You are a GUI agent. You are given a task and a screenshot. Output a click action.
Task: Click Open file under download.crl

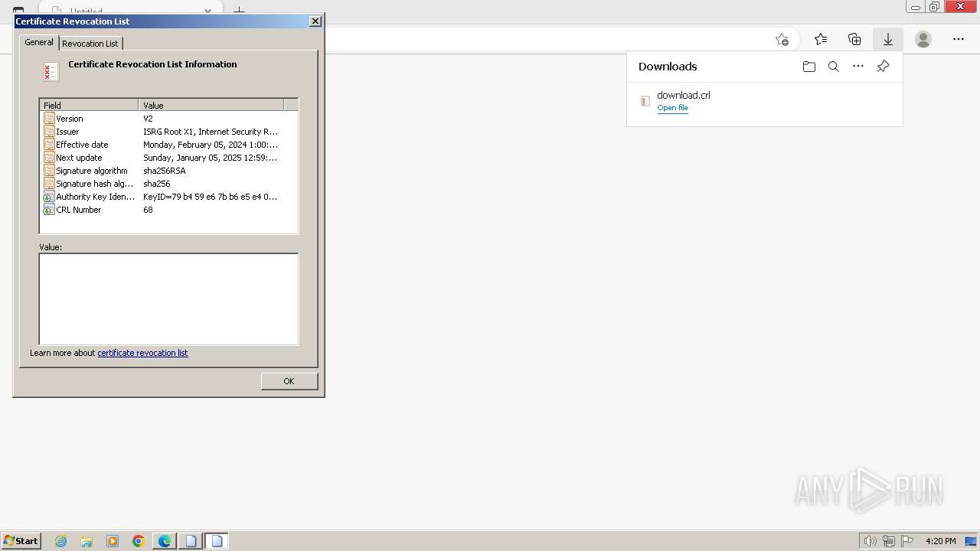pyautogui.click(x=672, y=108)
